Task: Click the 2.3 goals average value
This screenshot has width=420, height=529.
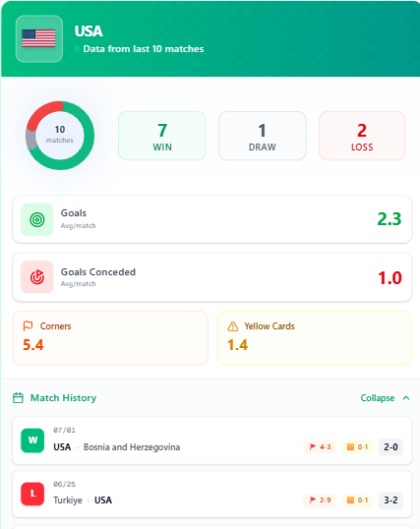Action: [390, 219]
